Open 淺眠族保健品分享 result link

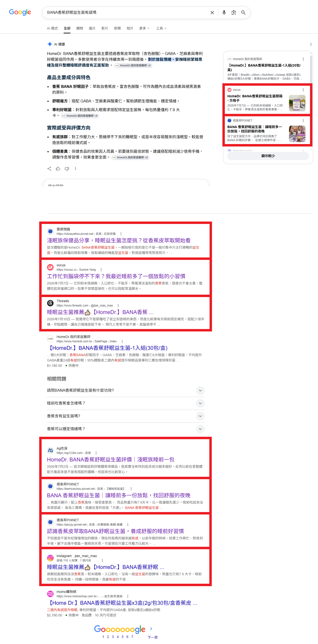pos(119,240)
